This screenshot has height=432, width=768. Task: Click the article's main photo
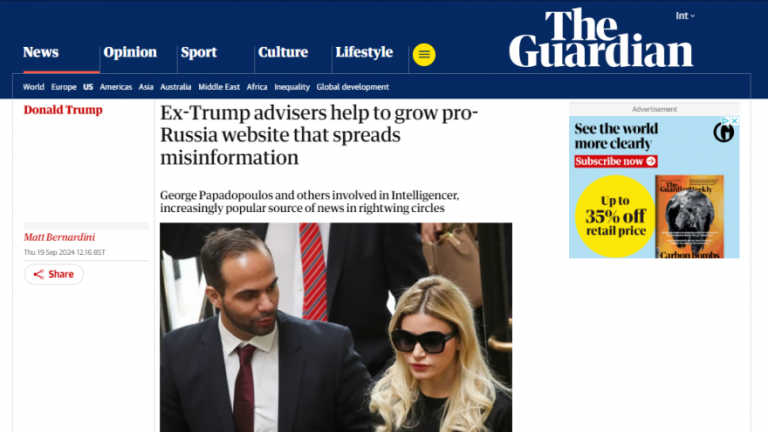336,327
